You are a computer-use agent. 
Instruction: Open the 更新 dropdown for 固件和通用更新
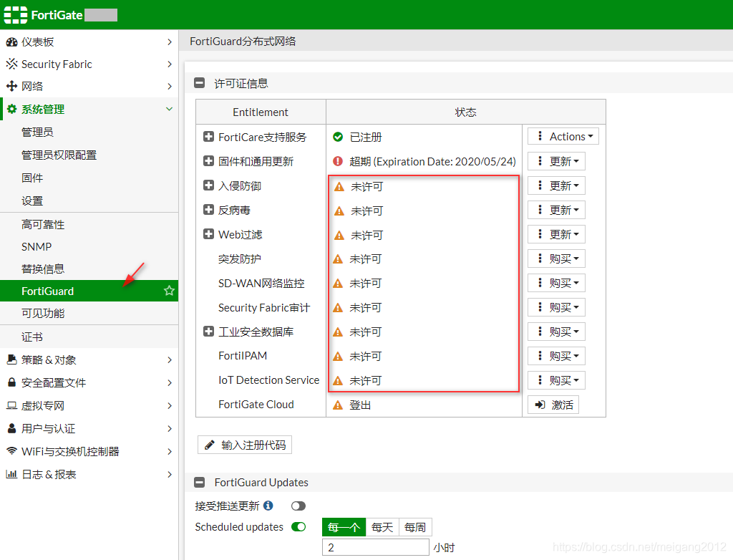pos(556,161)
